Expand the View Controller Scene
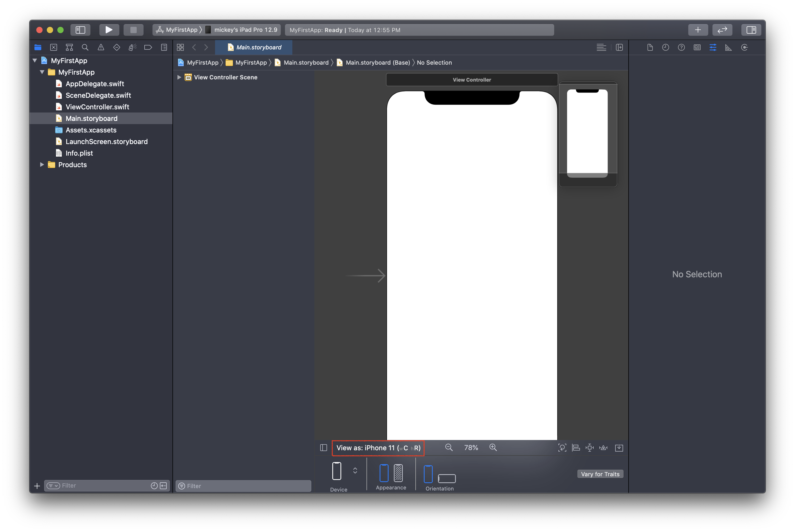Viewport: 795px width, 532px height. [x=179, y=76]
